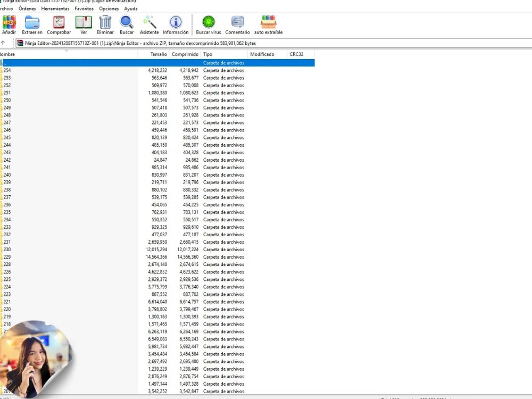Click the Eliminar trash icon

coord(105,22)
